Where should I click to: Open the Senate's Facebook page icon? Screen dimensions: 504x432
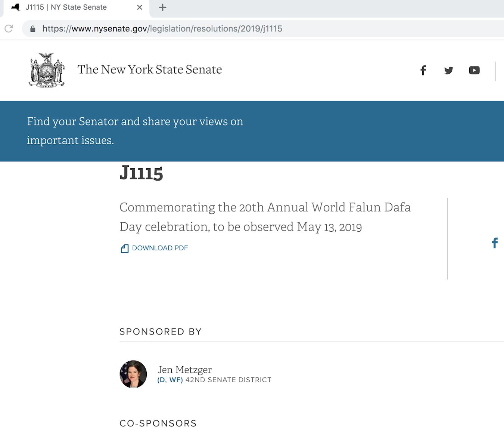pyautogui.click(x=423, y=70)
